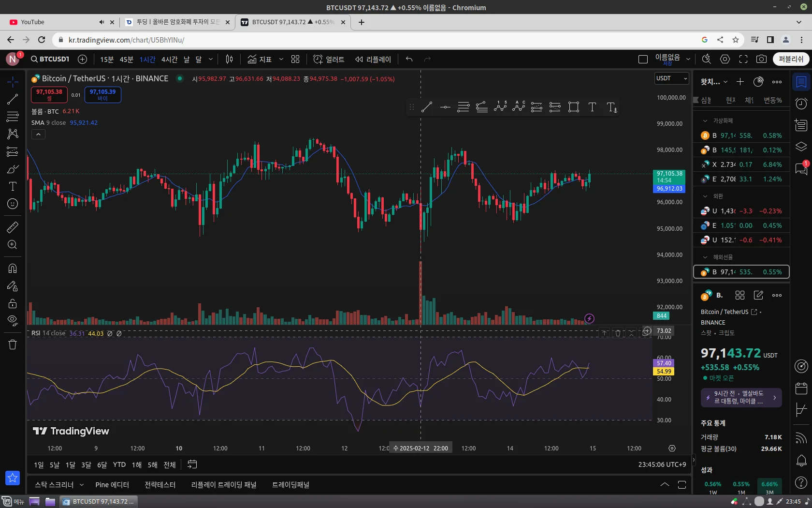Viewport: 812px width, 508px height.
Task: Open the candlestick chart type selector
Action: pyautogui.click(x=229, y=59)
